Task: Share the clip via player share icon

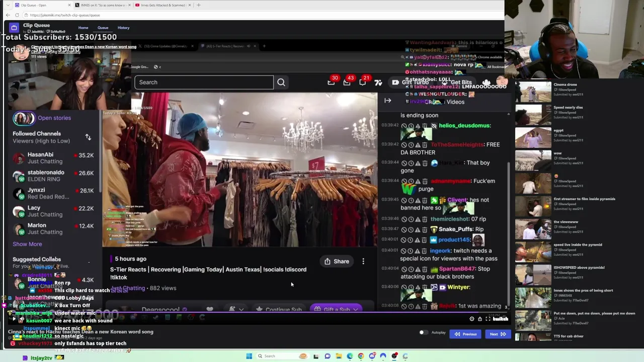Action: click(479, 319)
